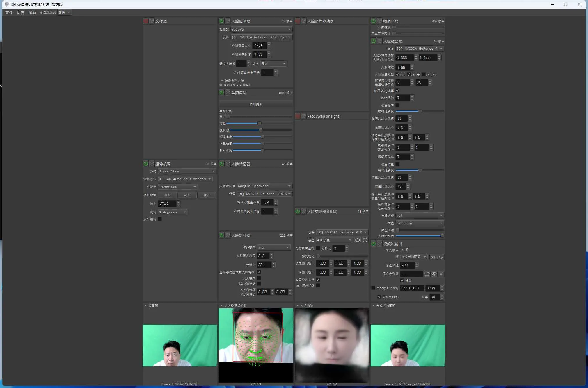Toggle the 人脸融合器 power icon

point(374,41)
